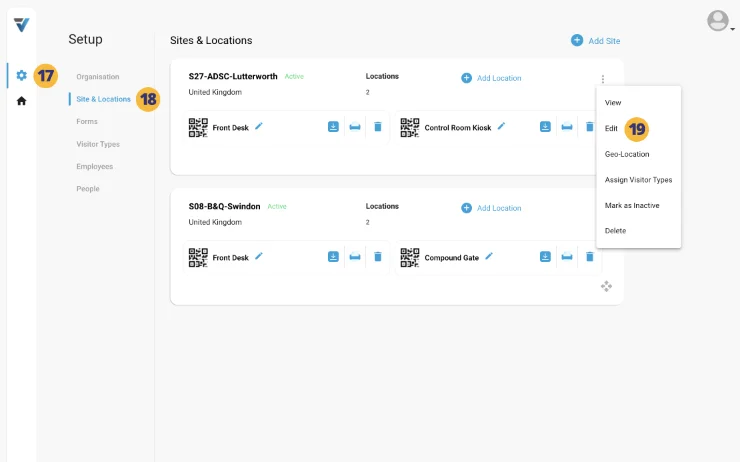740x462 pixels.
Task: Download the Control Room Kiosk QR code
Action: 546,127
